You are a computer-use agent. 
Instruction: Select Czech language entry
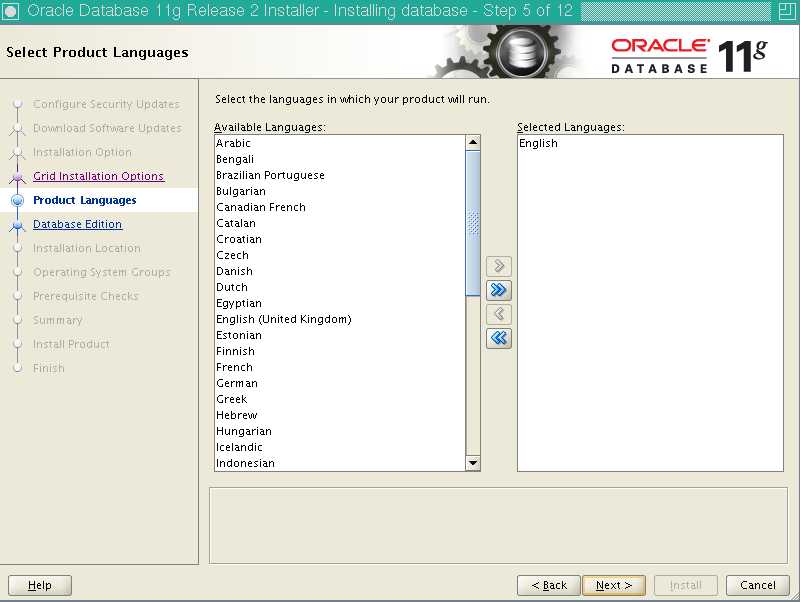340,255
